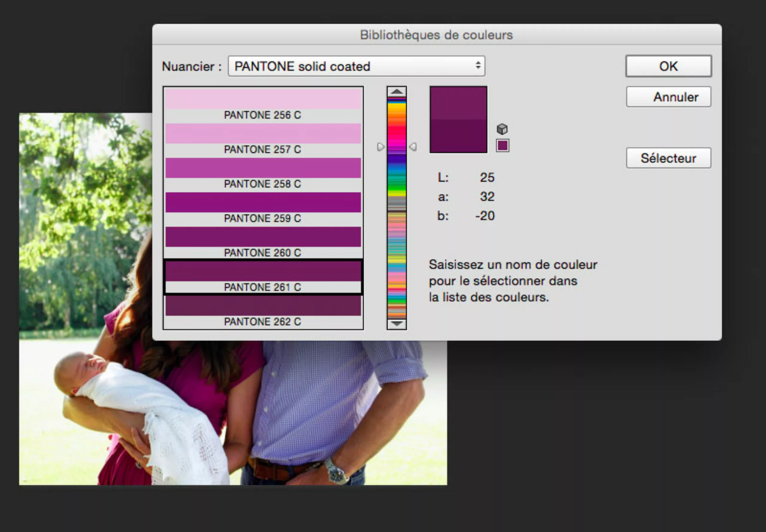Pick the PANTONE 259 C swatch
Image resolution: width=766 pixels, height=532 pixels.
click(263, 202)
